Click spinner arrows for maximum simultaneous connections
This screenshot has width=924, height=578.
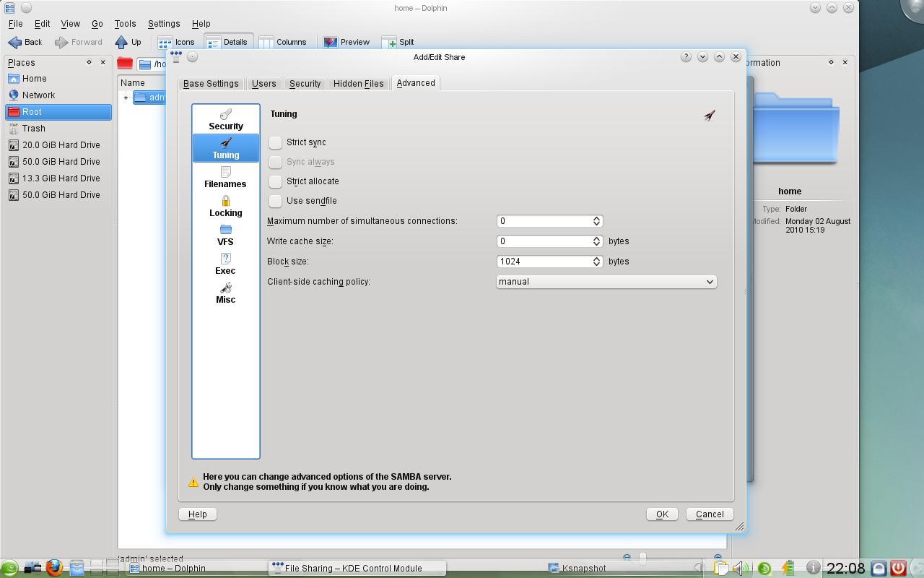click(x=597, y=221)
